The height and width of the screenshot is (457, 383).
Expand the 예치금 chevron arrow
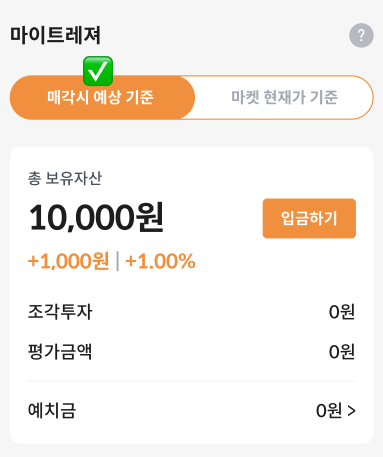point(351,411)
